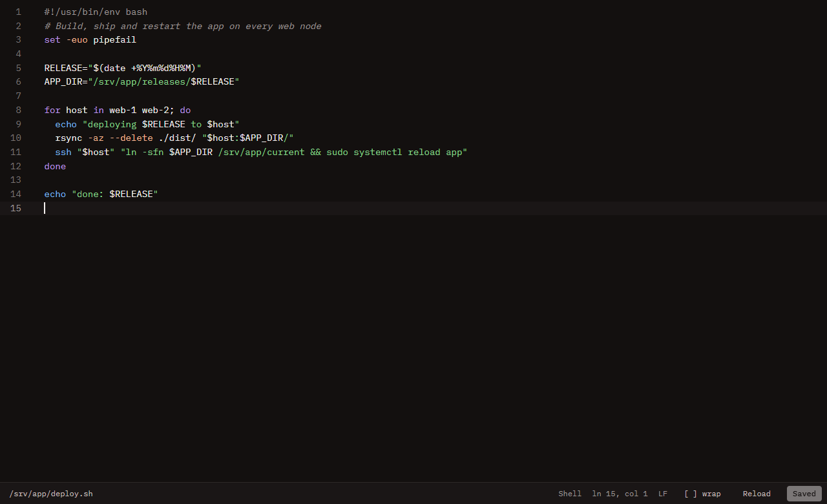Click line number 1 in the gutter
827x504 pixels.
click(x=18, y=12)
